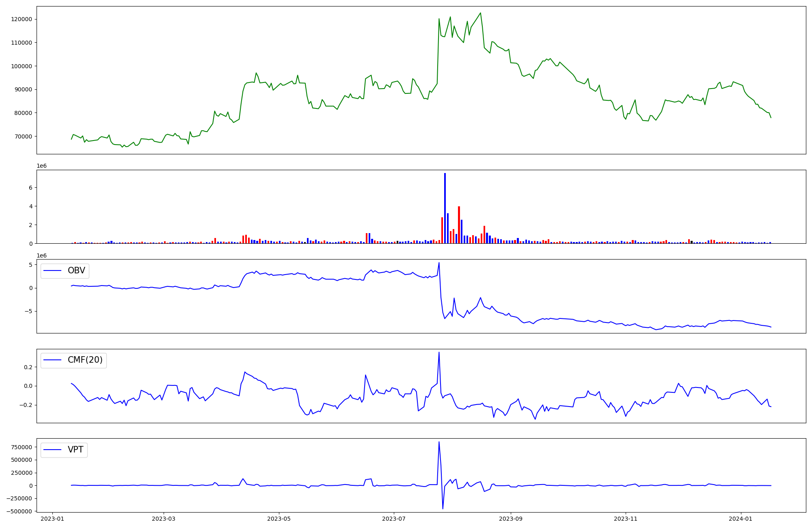Click the CMF(20) highest peak point
Screen dimensions: 812x528
point(439,352)
